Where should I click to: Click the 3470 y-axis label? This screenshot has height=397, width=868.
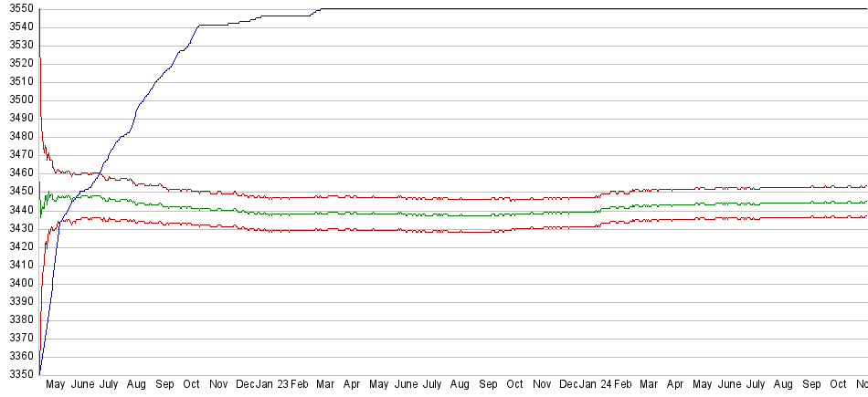17,155
